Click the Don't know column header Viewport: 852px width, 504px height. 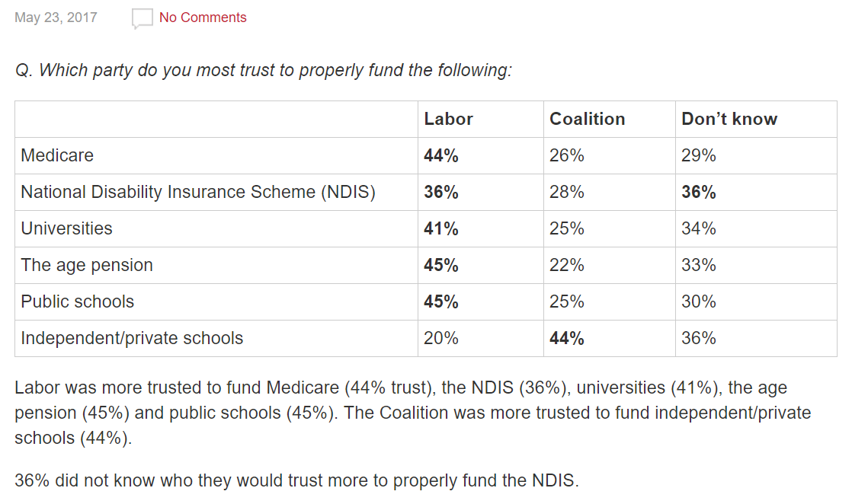(729, 120)
